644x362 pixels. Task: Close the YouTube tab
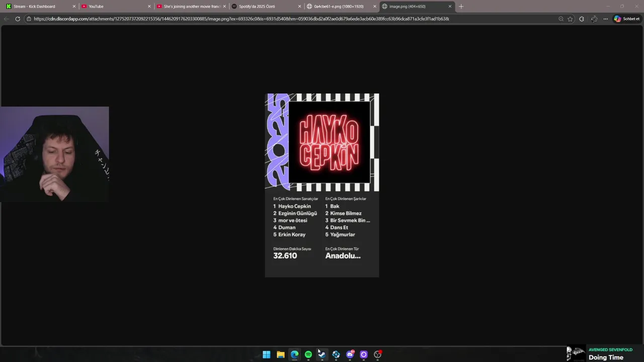point(149,7)
